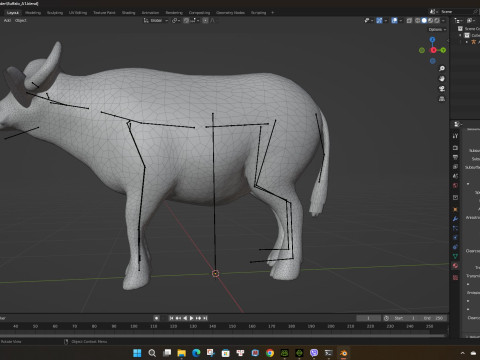Add a new workspace with plus button

pos(272,12)
